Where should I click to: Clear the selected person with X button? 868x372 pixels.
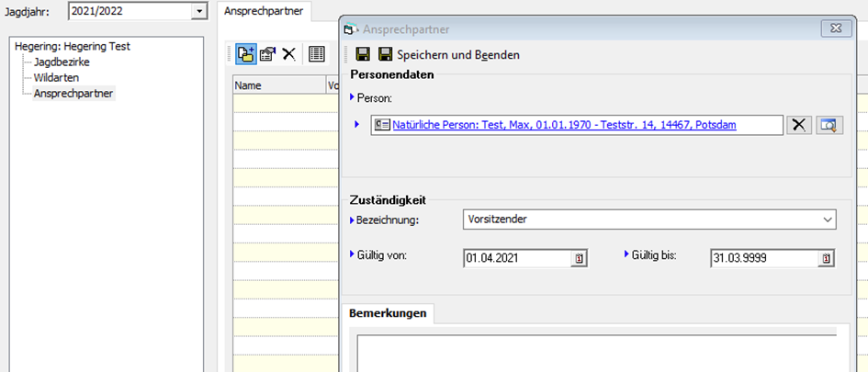click(x=799, y=125)
